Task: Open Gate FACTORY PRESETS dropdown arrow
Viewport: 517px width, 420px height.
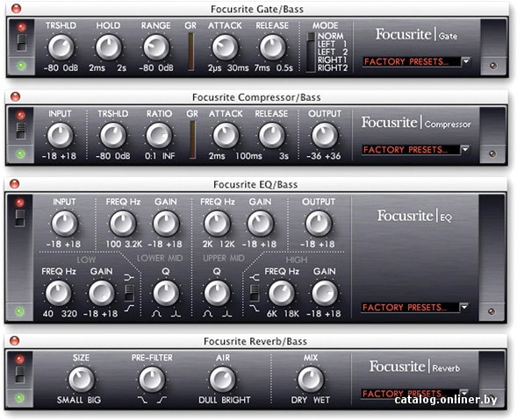Action: pos(466,61)
